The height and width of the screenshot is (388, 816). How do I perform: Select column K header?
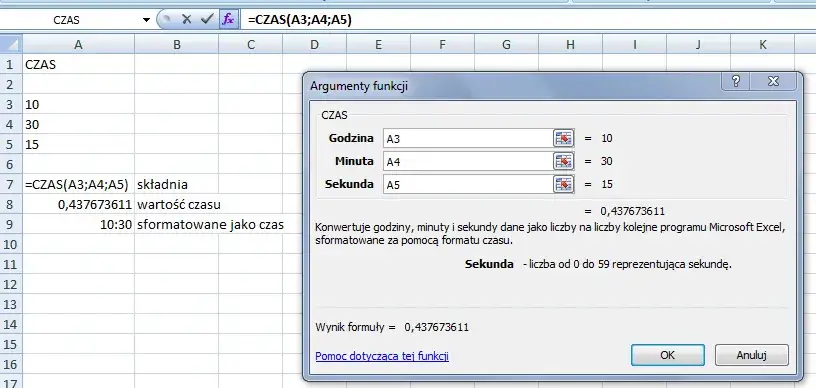[762, 45]
